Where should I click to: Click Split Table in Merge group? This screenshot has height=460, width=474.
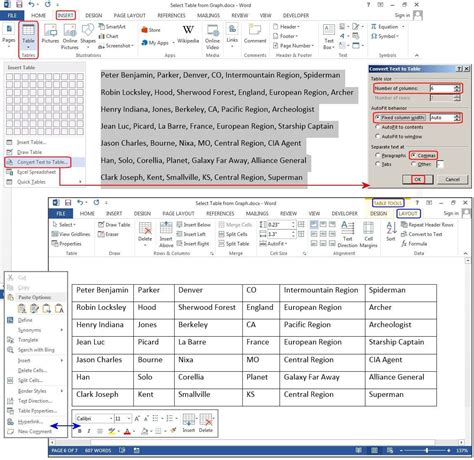pos(234,244)
